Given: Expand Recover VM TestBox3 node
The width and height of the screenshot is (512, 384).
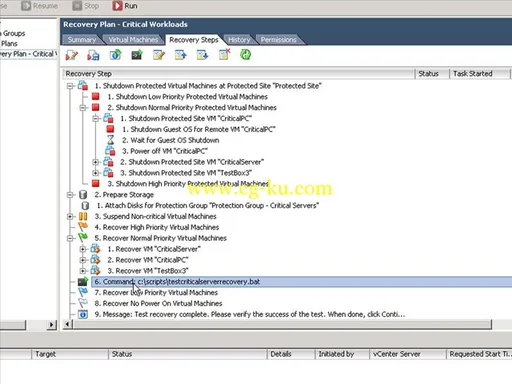Looking at the screenshot, I should coord(83,271).
